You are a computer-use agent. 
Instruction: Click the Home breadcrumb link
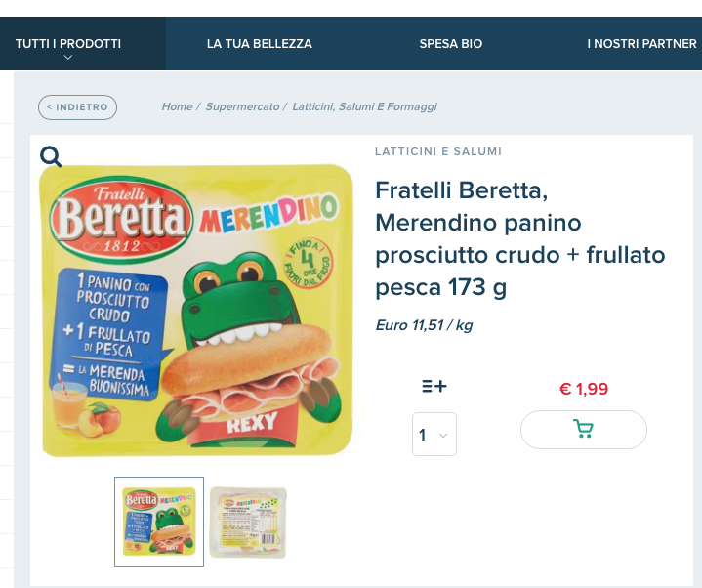point(177,106)
